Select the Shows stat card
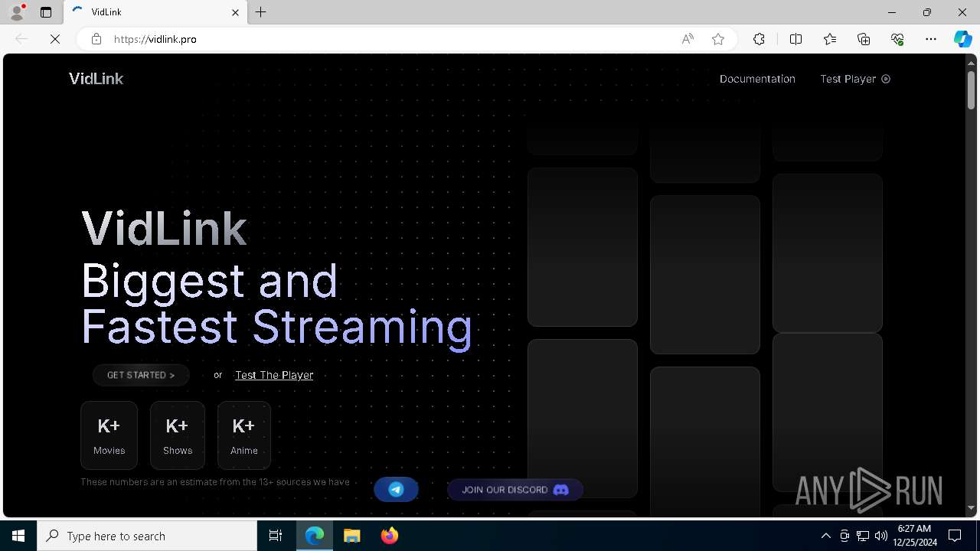 coord(178,435)
